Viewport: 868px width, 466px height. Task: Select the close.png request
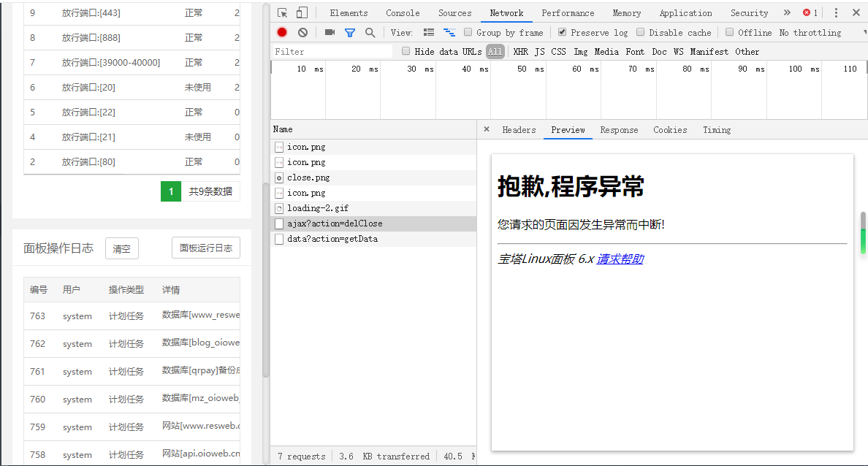click(373, 177)
